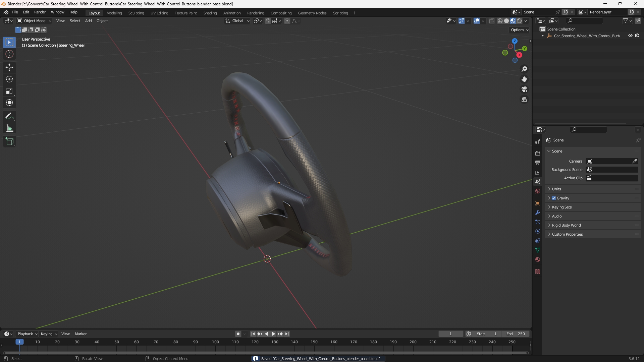The width and height of the screenshot is (644, 362).
Task: Open the Modifiers wrench properties tab
Action: (x=538, y=213)
